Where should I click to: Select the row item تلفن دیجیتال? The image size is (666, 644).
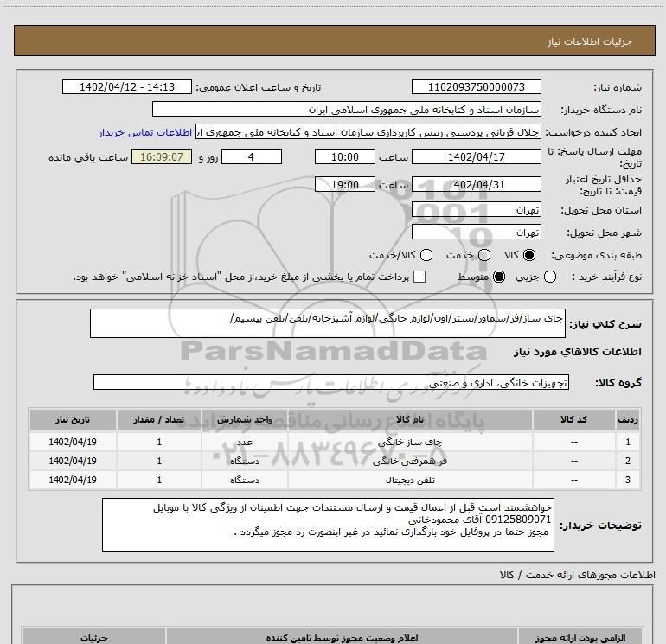(410, 480)
